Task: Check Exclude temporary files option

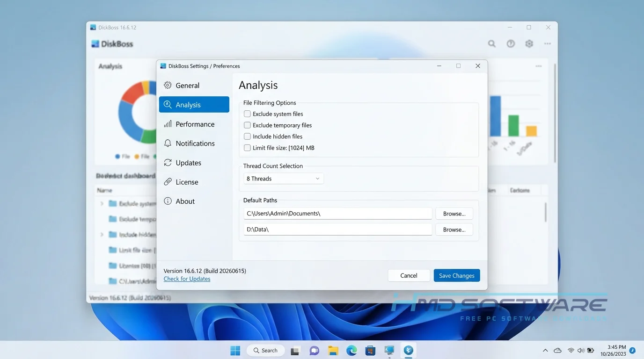Action: [x=247, y=125]
